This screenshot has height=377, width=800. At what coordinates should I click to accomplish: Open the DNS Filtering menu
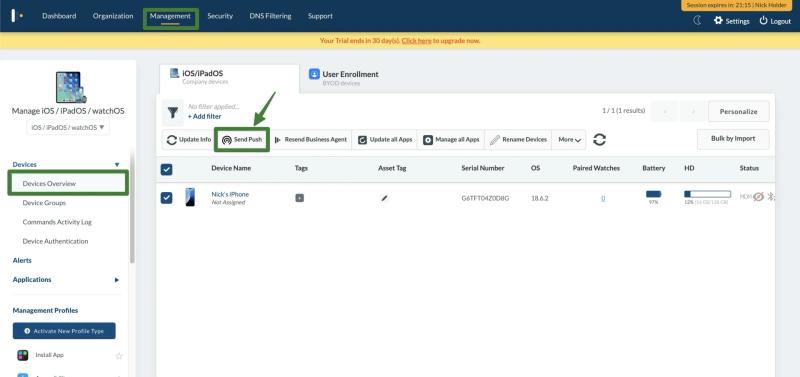[270, 16]
